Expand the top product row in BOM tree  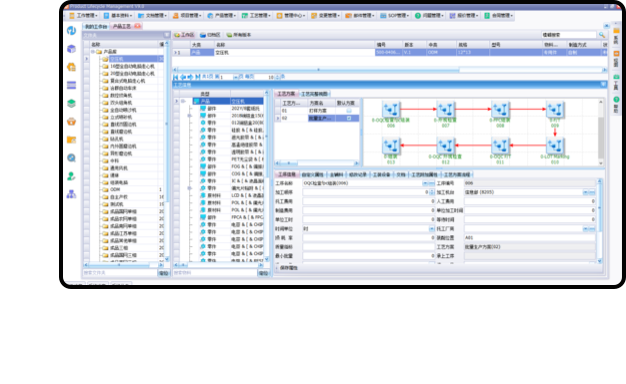183,101
